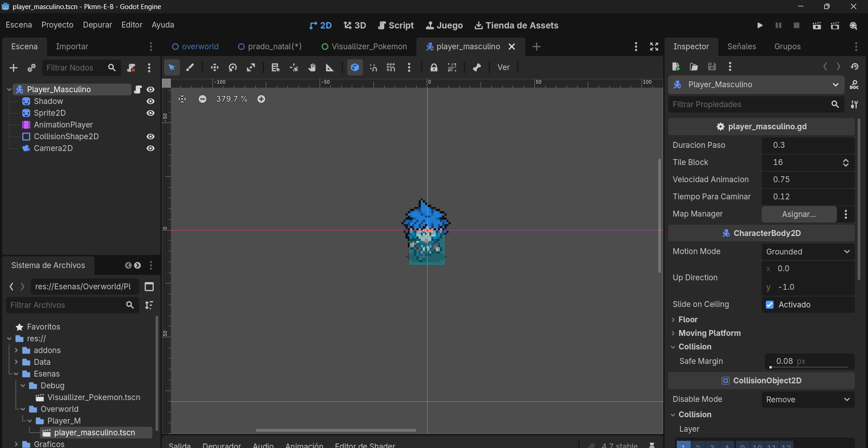868x448 pixels.
Task: Hide the Camera2D node
Action: click(x=151, y=148)
